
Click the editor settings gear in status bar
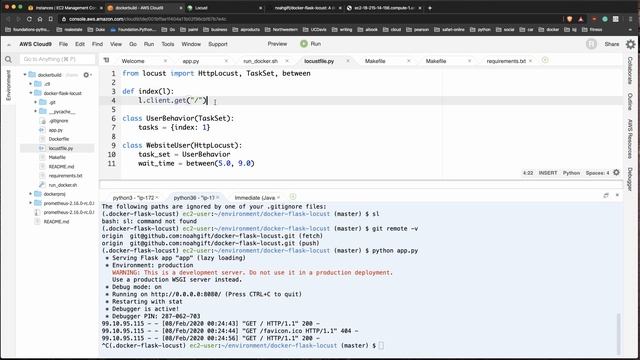point(616,173)
